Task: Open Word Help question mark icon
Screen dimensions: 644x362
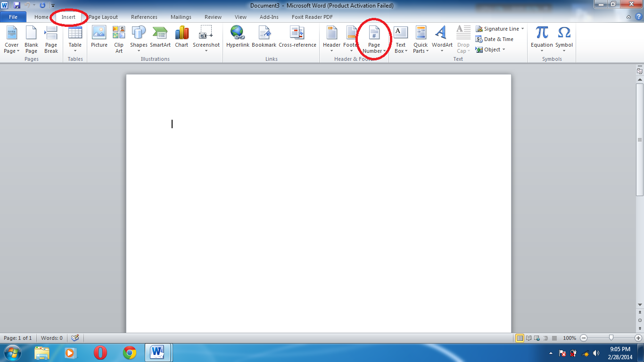Action: tap(638, 16)
